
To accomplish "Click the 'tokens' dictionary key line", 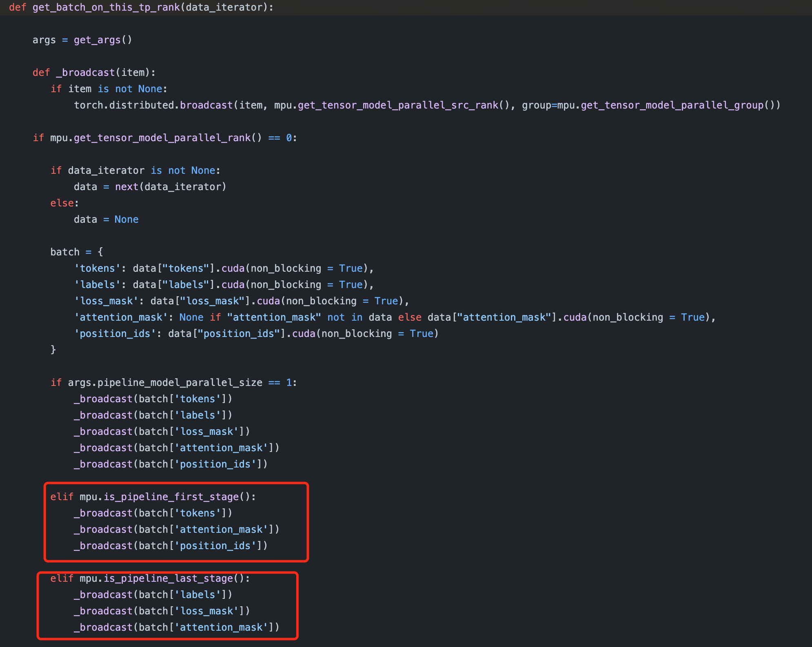I will pos(224,268).
